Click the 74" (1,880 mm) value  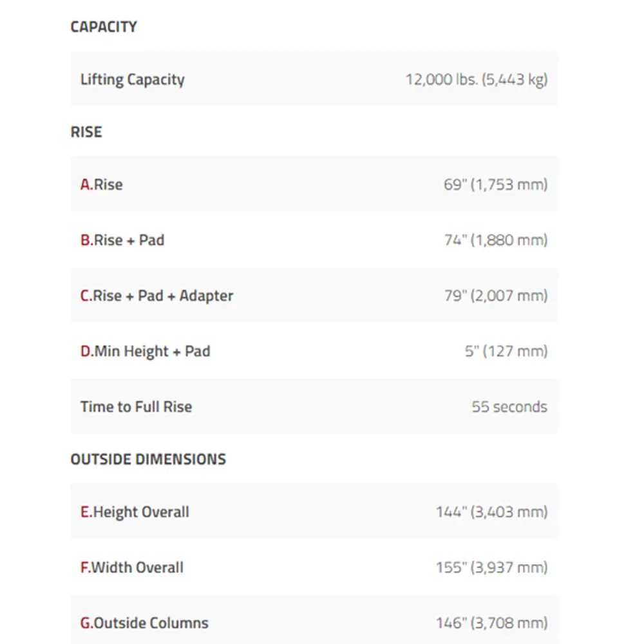496,240
